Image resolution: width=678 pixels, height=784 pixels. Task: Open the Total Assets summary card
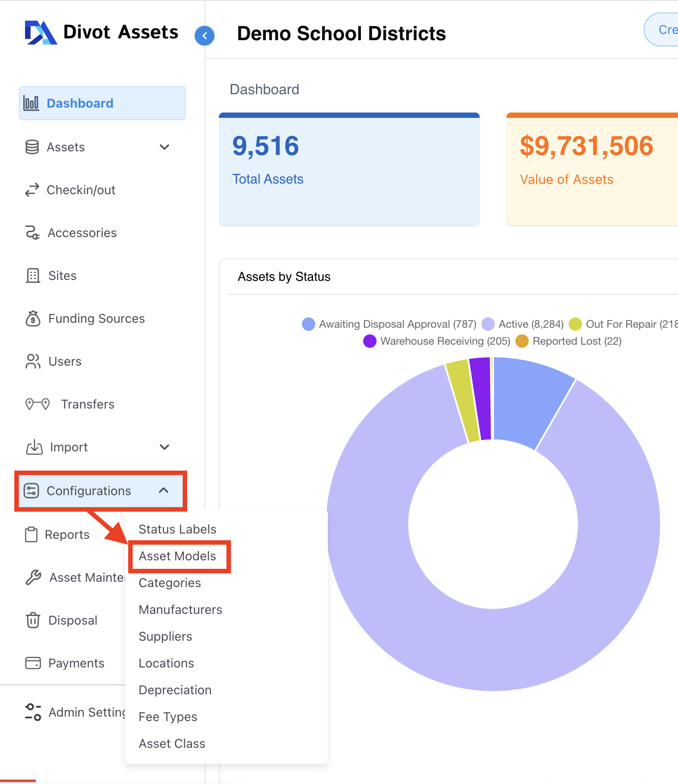349,170
